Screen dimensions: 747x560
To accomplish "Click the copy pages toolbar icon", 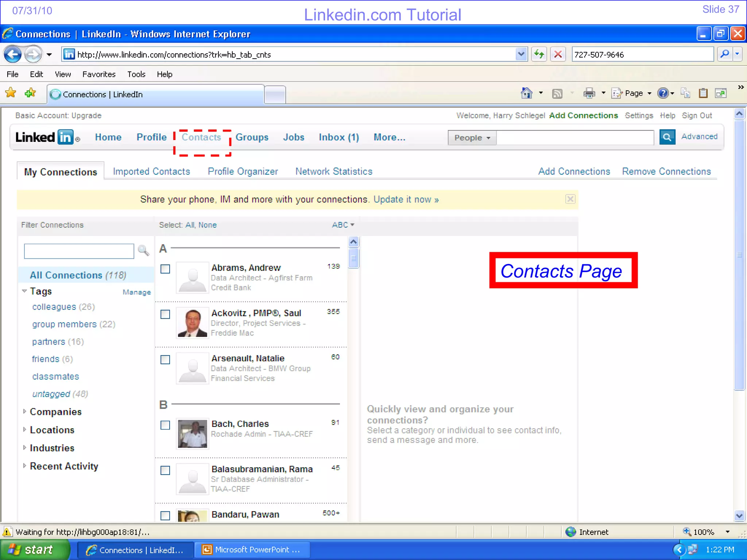I will (685, 93).
